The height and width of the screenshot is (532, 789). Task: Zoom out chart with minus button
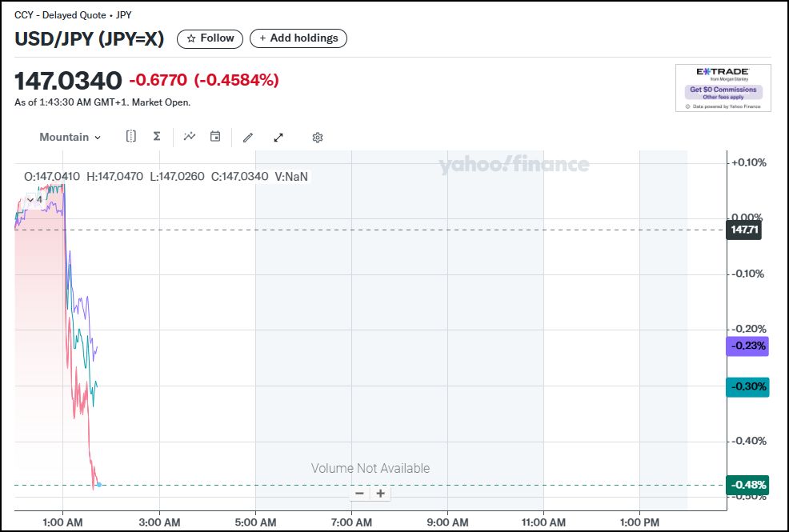pos(359,494)
